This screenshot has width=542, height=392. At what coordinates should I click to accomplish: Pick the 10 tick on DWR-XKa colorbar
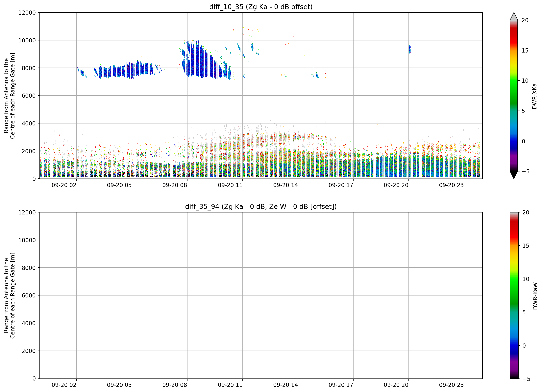(x=525, y=81)
